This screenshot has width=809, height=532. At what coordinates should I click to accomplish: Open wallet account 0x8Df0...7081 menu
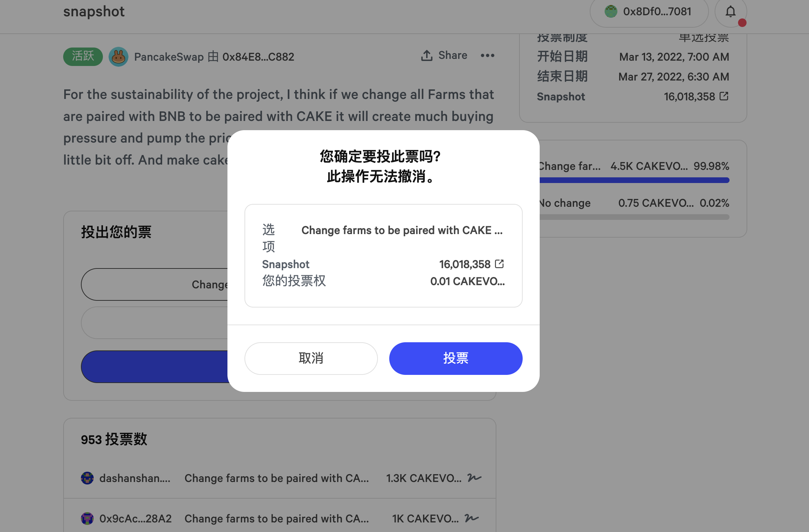pyautogui.click(x=649, y=12)
